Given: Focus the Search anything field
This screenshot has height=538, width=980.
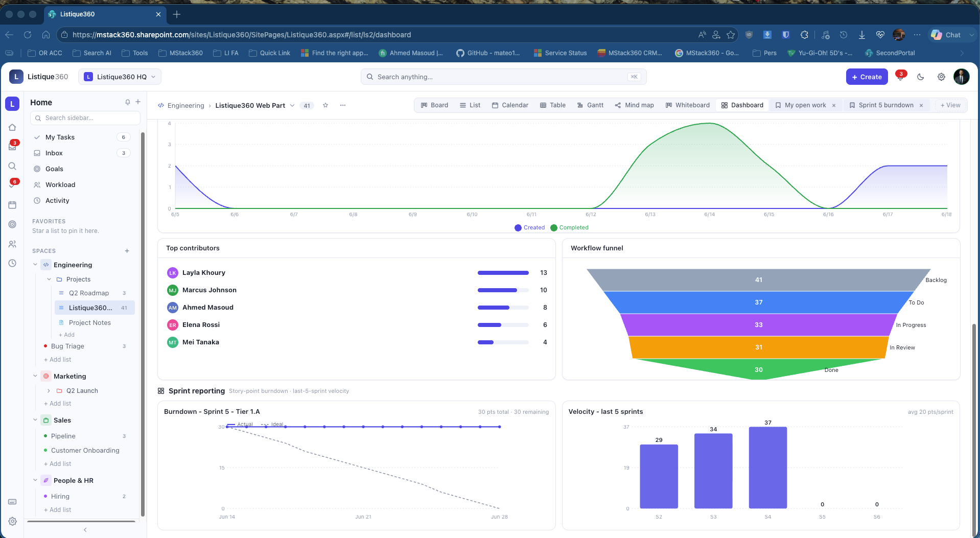Looking at the screenshot, I should coord(503,77).
